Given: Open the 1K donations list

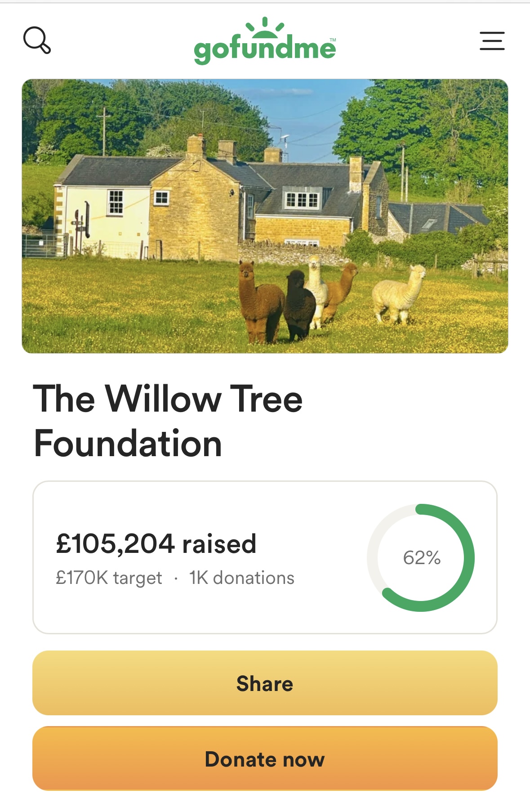Looking at the screenshot, I should tap(241, 578).
